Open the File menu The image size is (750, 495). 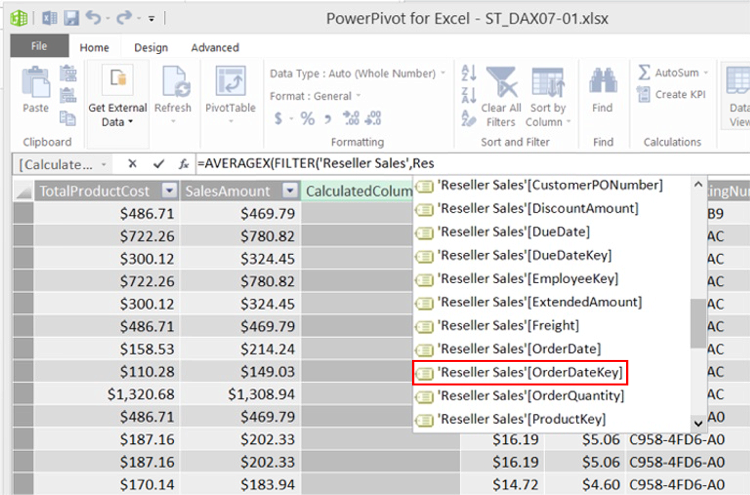coord(39,47)
